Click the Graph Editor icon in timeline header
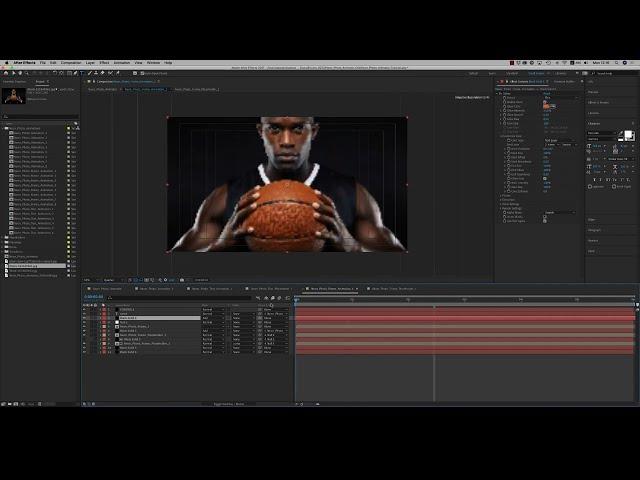Viewport: 640px width, 480px height. pos(287,298)
